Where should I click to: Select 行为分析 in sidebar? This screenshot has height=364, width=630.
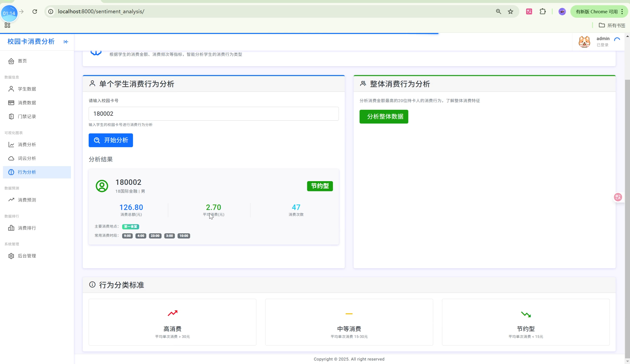point(27,172)
